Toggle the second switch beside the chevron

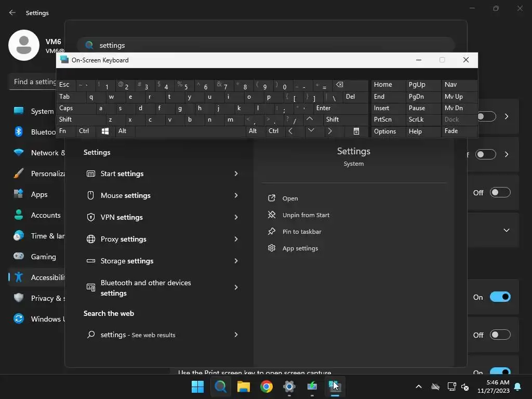point(486,154)
